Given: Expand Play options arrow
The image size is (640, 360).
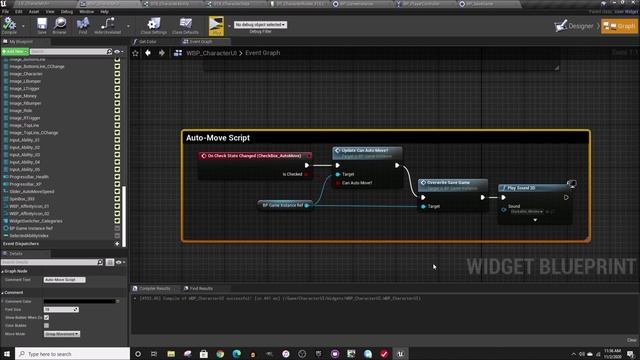Looking at the screenshot, I should (x=229, y=26).
